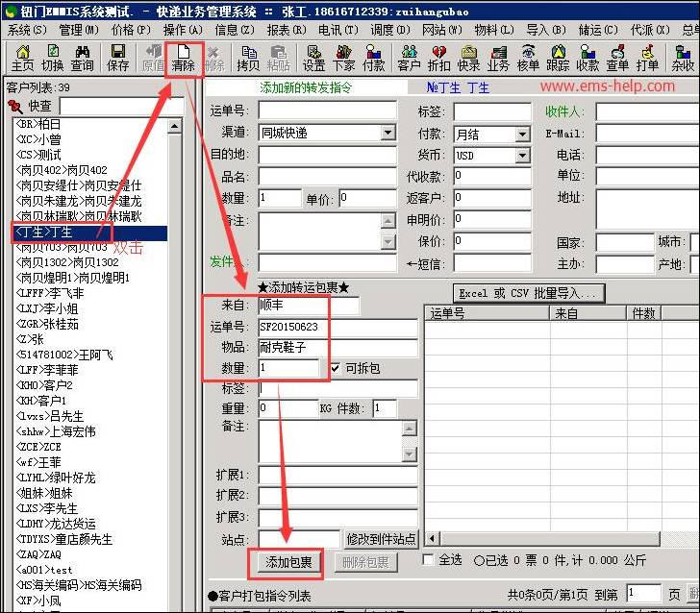The height and width of the screenshot is (613, 700).
Task: Open the 快录 quick entry icon
Action: coord(469,59)
